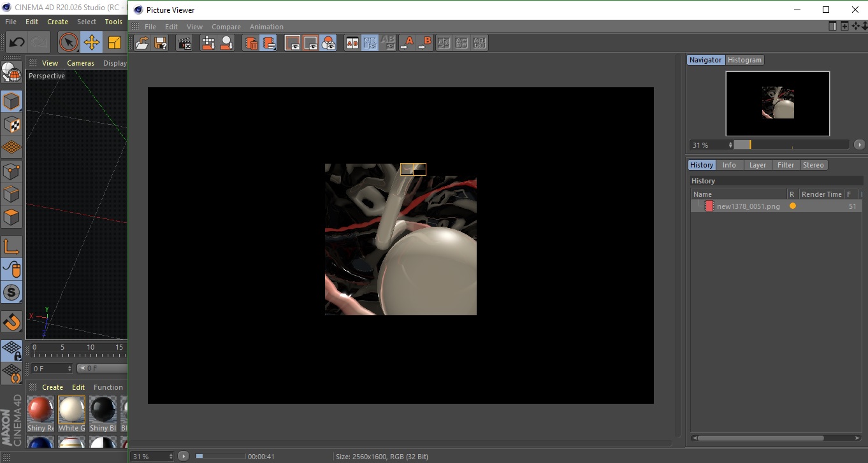868x463 pixels.
Task: Click the Open file icon in Picture Viewer
Action: point(143,43)
